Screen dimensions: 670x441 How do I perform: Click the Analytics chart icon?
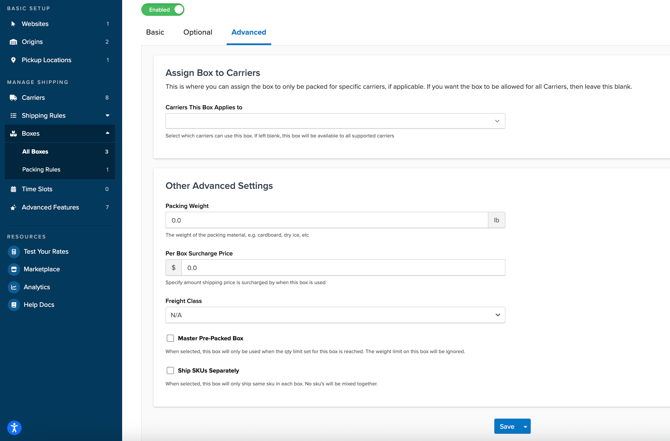pyautogui.click(x=14, y=287)
